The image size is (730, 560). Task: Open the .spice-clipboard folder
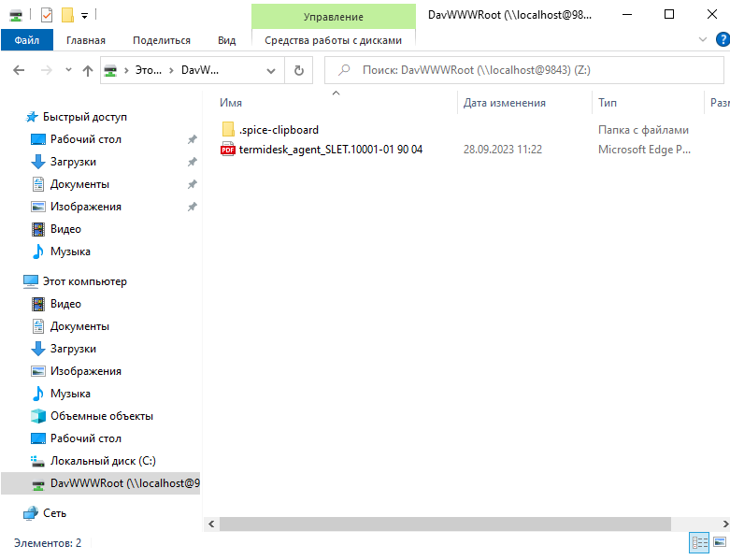[x=279, y=130]
